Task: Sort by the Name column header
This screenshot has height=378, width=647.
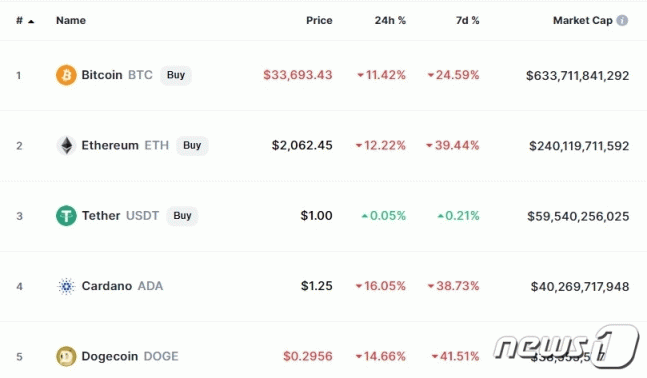Action: 71,20
